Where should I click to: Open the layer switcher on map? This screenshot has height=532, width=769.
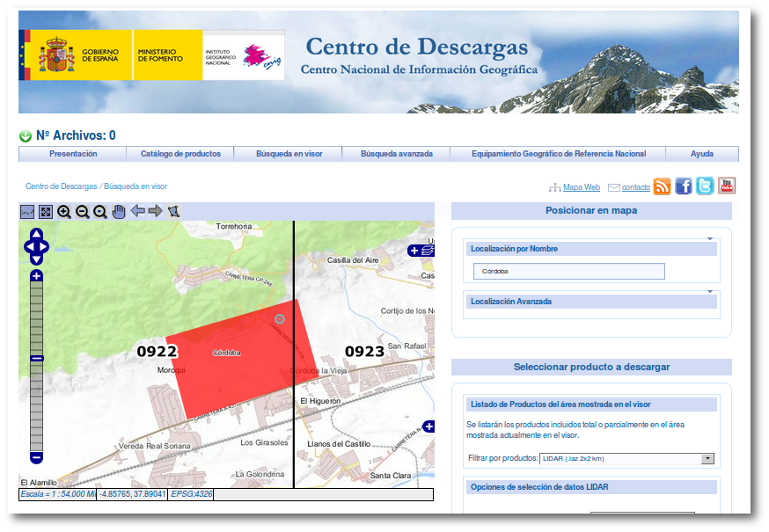coord(414,251)
